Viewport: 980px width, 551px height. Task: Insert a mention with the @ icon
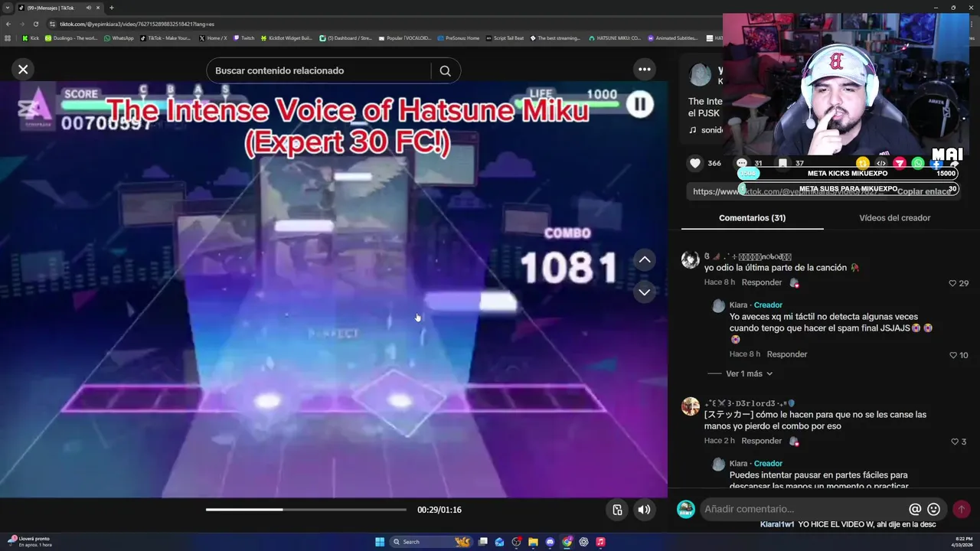click(915, 509)
